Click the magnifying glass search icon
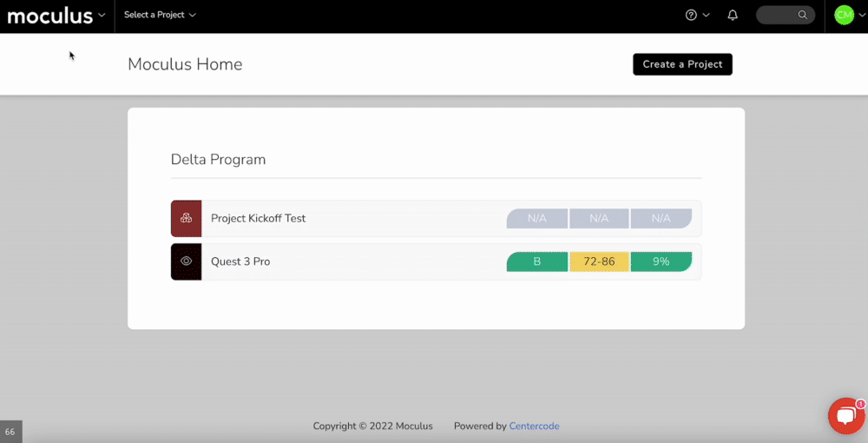This screenshot has width=868, height=443. [803, 15]
